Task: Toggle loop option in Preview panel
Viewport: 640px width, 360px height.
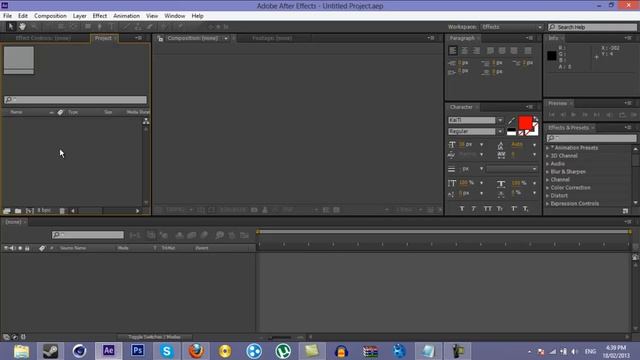Action: click(622, 115)
